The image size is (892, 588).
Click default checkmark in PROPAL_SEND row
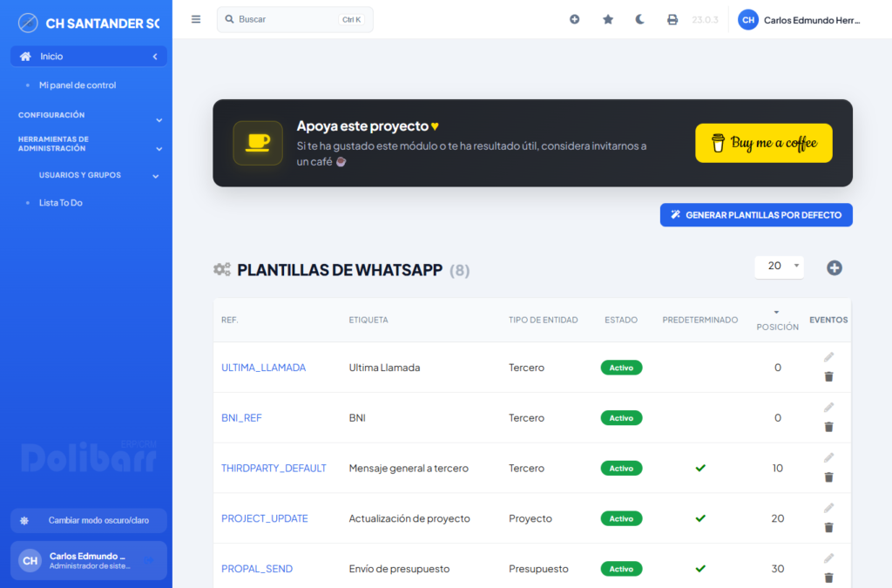point(700,568)
